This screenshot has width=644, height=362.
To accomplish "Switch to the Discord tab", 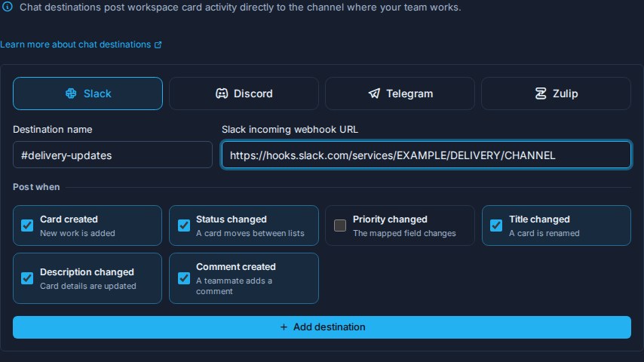I will (x=244, y=94).
